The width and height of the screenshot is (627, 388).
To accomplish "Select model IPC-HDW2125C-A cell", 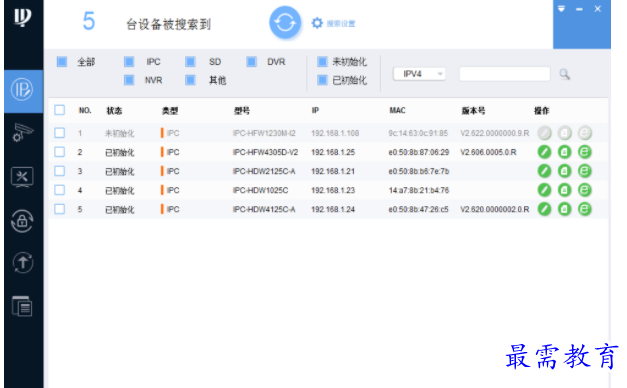I will pos(264,172).
